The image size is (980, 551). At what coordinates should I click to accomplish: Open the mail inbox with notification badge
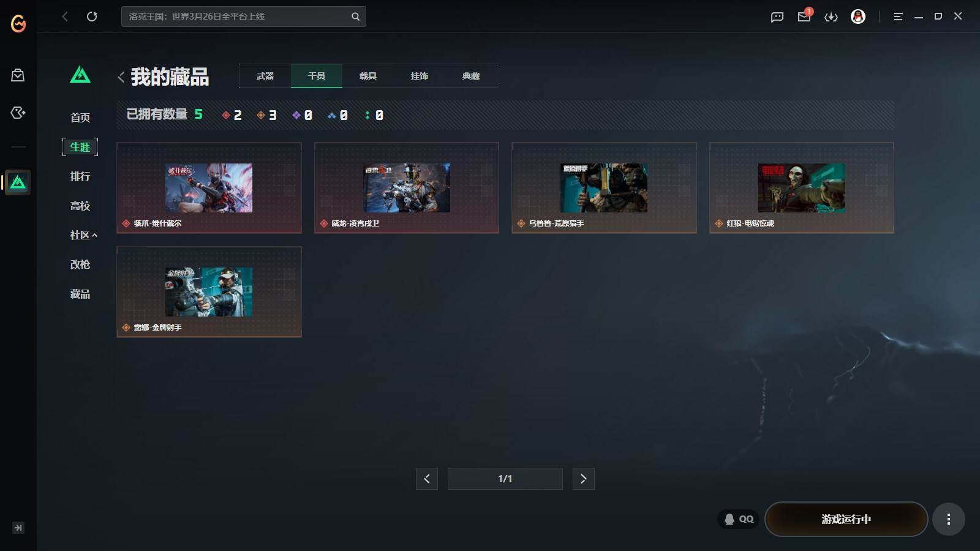[x=804, y=17]
